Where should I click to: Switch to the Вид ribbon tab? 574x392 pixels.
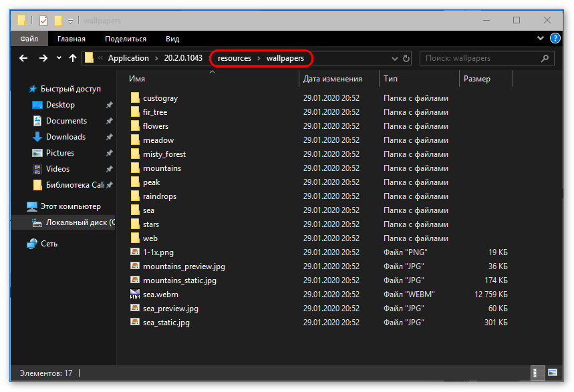(172, 39)
